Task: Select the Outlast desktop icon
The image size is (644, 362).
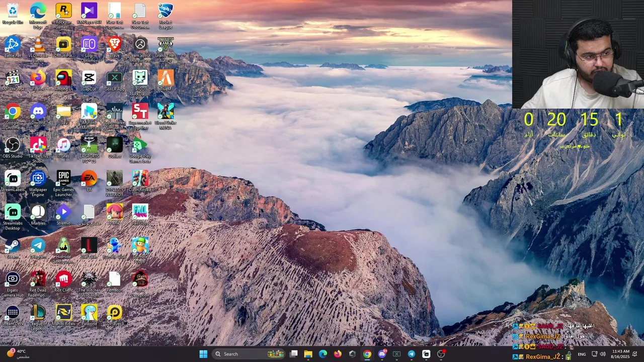Action: [115, 148]
